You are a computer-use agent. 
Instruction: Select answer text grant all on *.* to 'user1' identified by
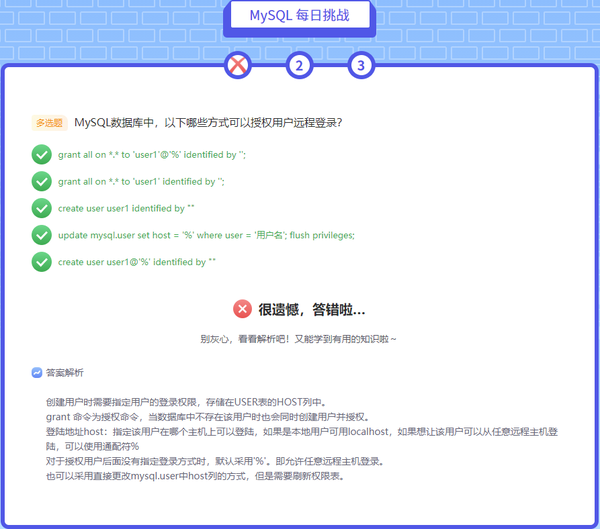tap(141, 181)
